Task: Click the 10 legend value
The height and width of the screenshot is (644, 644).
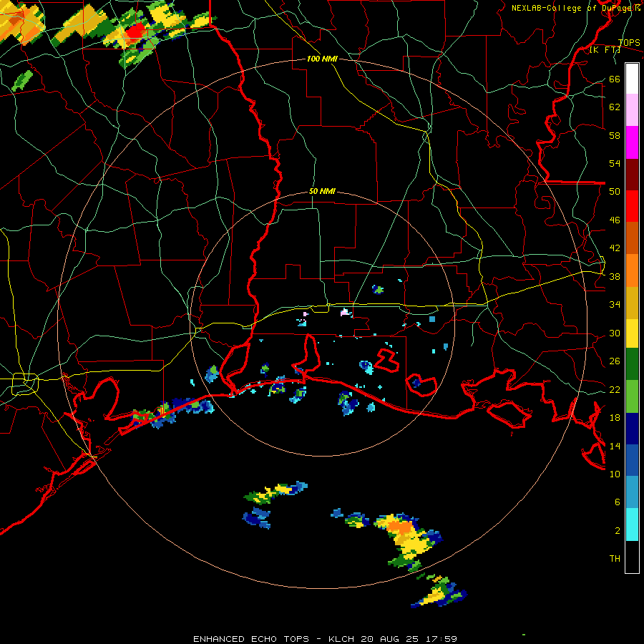Action: tap(615, 474)
